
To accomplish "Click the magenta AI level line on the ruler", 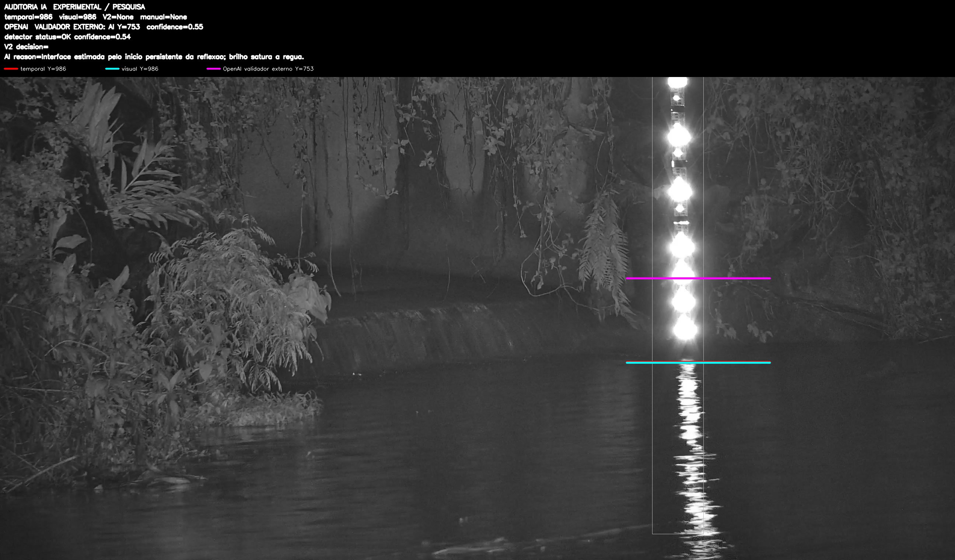I will (698, 279).
